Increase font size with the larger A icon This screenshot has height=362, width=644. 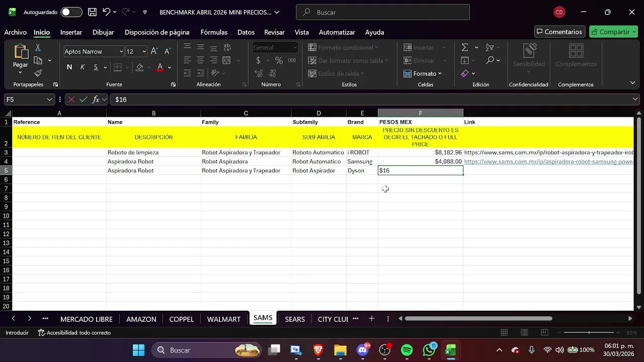point(154,51)
